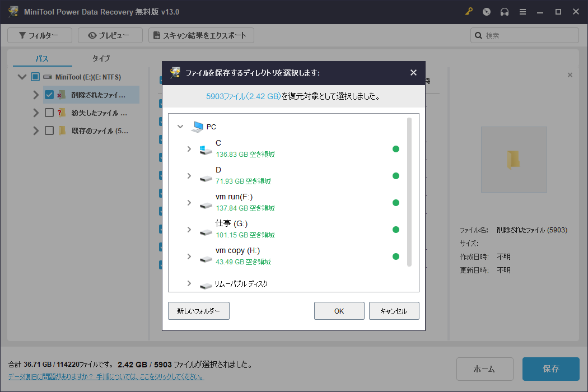This screenshot has width=588, height=392.
Task: Click the folder preview thumbnail
Action: click(x=514, y=160)
